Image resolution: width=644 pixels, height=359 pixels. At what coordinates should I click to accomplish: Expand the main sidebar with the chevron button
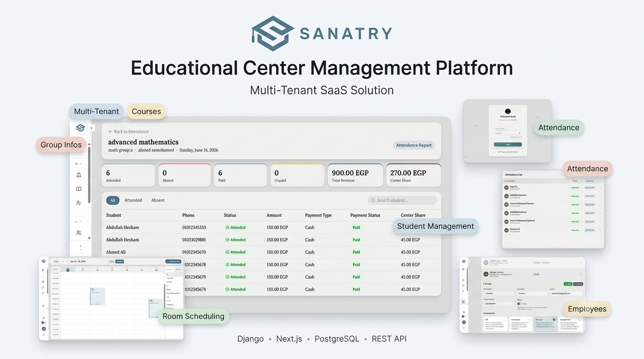click(x=91, y=128)
